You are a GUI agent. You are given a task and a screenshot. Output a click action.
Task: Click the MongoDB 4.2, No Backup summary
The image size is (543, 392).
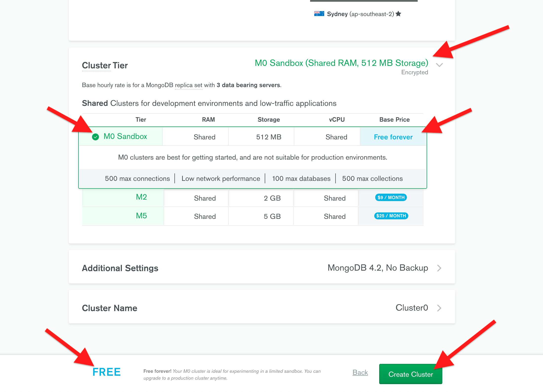(x=377, y=268)
